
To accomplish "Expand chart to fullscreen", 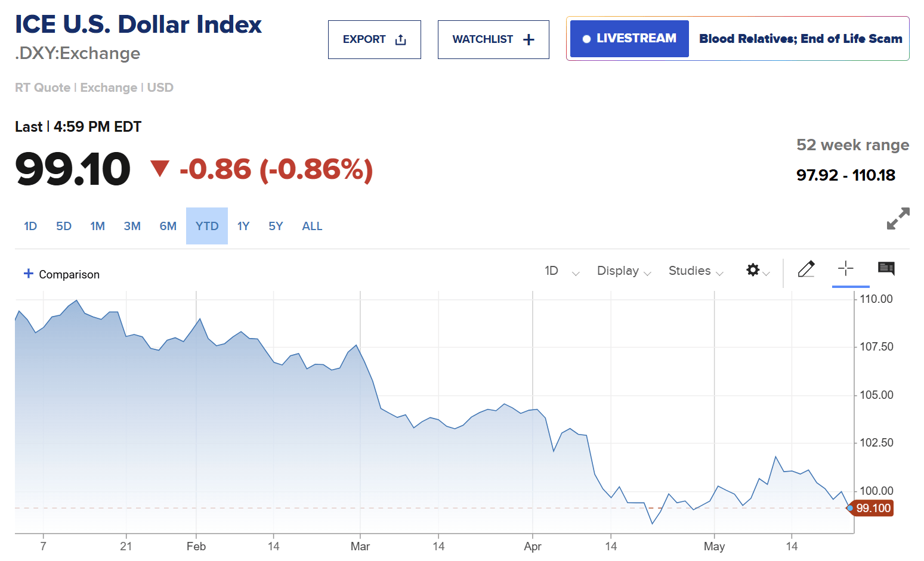I will pyautogui.click(x=898, y=218).
